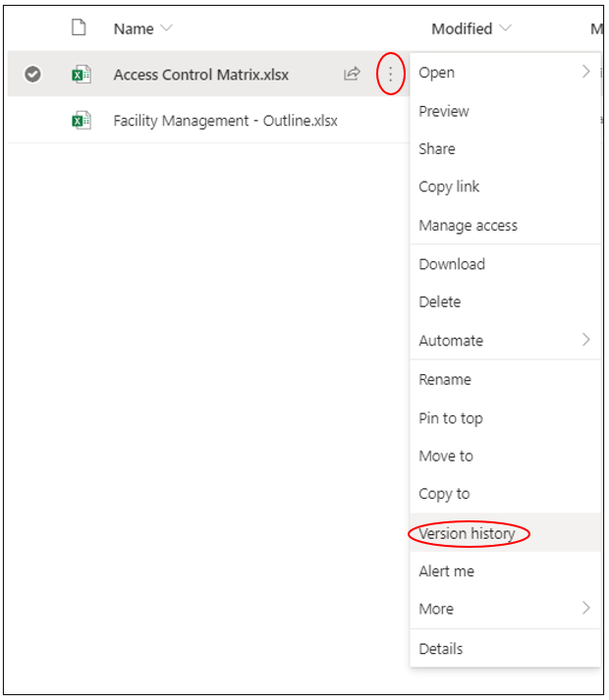Choose Preview in the context menu
The height and width of the screenshot is (700, 609).
444,111
